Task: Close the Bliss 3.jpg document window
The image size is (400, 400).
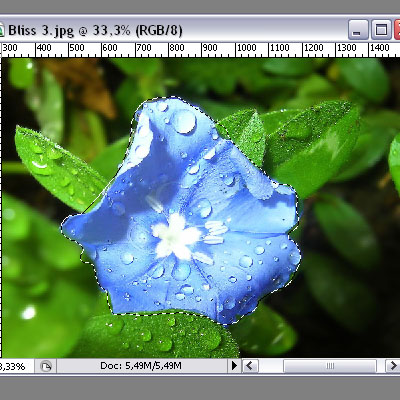Action: [397, 30]
